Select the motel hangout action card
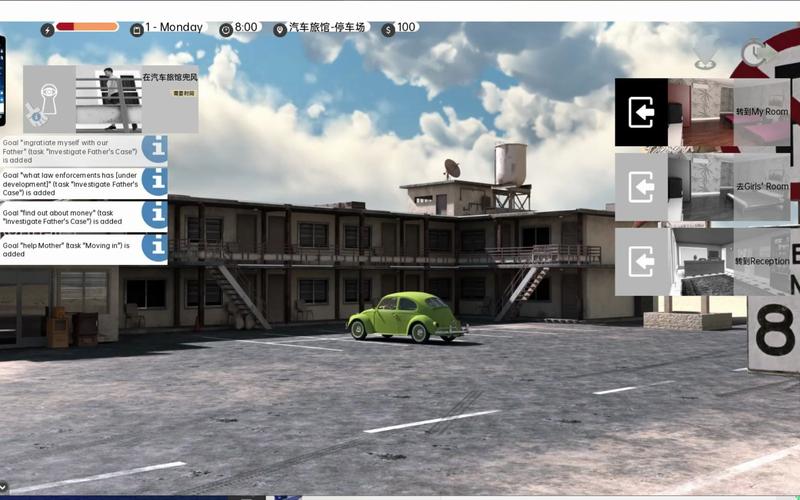This screenshot has height=500, width=800. point(110,99)
